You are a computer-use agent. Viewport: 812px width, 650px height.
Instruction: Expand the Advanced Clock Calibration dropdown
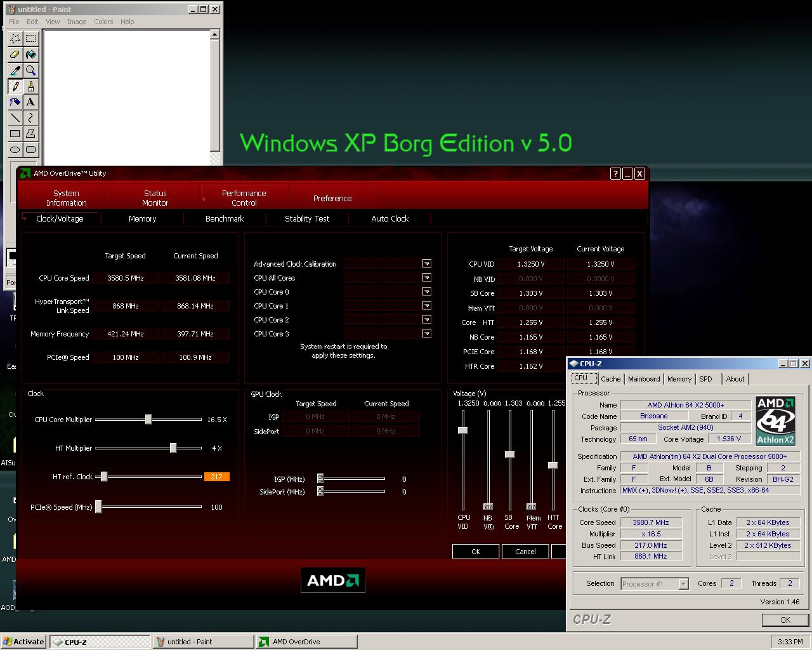[x=427, y=263]
